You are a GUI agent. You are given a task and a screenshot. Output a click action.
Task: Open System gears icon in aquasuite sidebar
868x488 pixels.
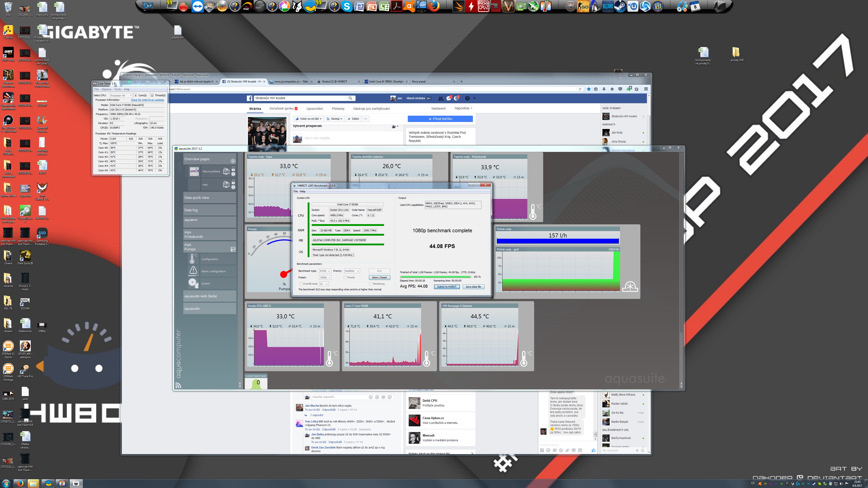[193, 283]
